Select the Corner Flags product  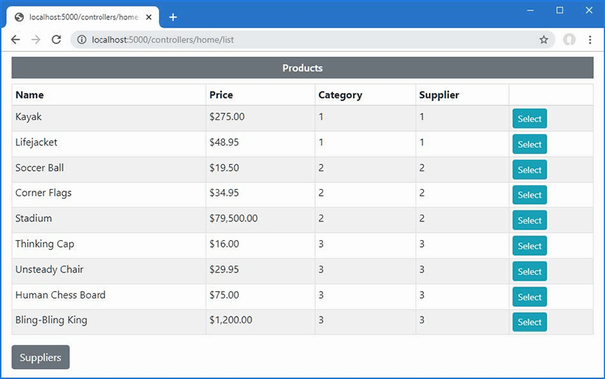(x=529, y=195)
